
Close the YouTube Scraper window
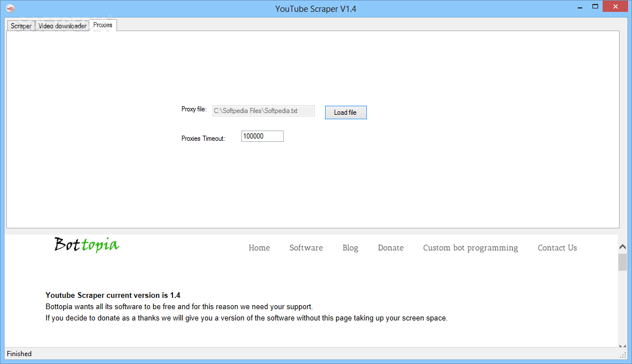616,6
